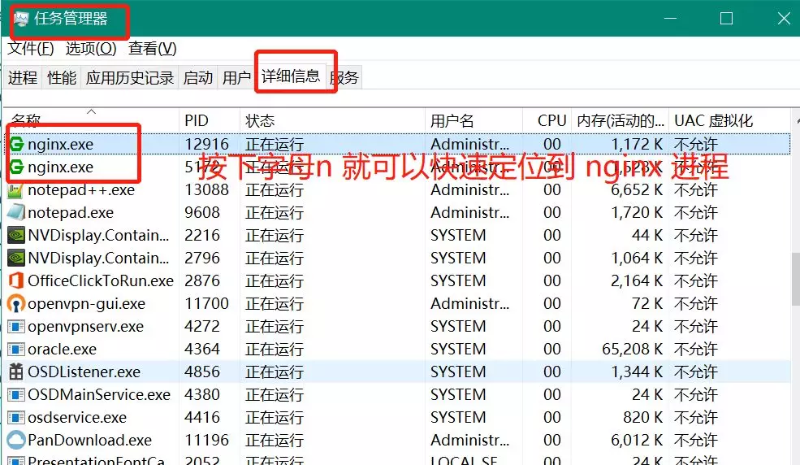Click PID value 12916

pos(207,144)
